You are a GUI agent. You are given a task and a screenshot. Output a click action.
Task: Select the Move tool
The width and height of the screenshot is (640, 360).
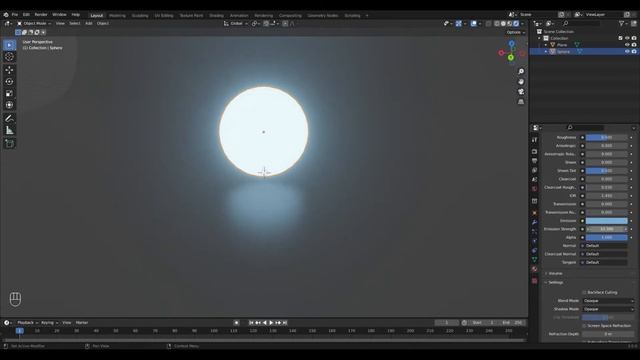pyautogui.click(x=9, y=70)
